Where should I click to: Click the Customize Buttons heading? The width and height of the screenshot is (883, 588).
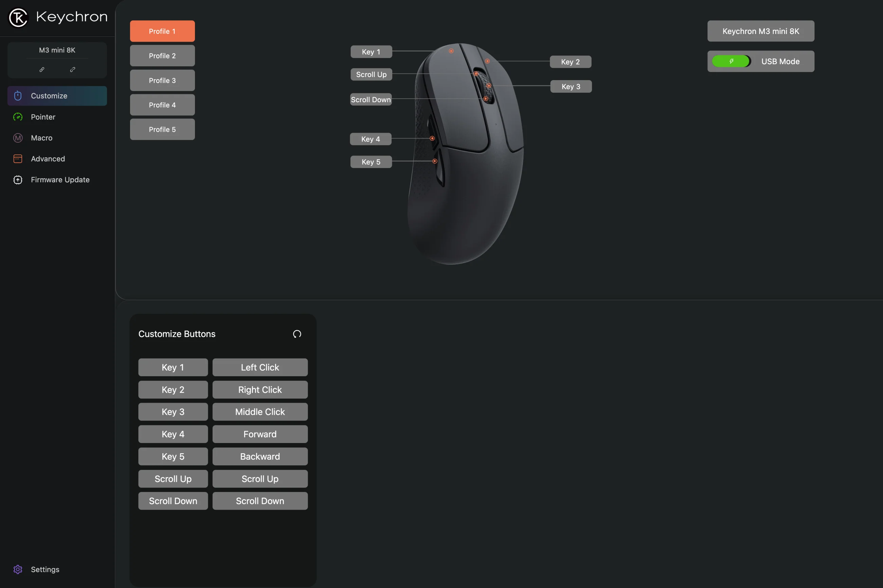click(177, 334)
